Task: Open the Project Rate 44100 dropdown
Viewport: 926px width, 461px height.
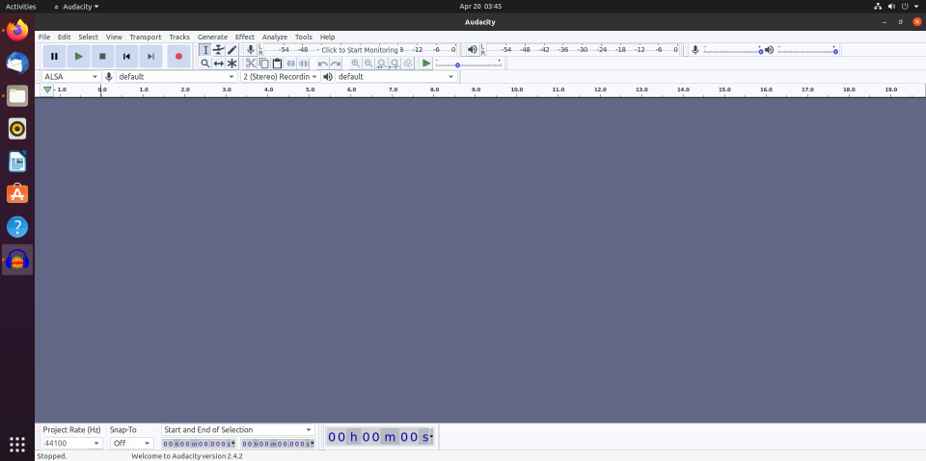Action: click(x=72, y=443)
